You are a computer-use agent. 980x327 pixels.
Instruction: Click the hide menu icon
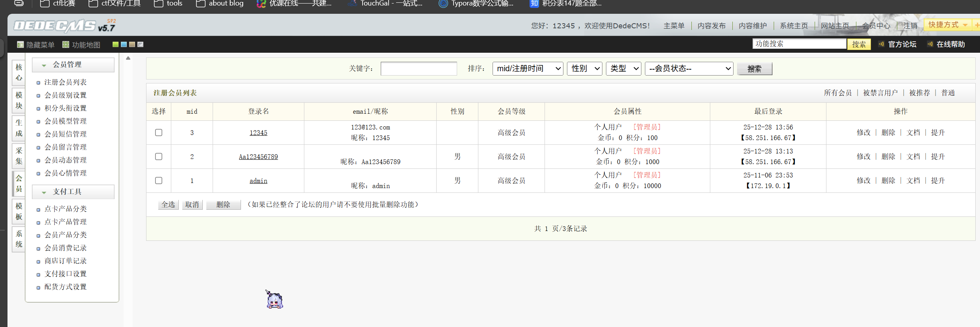pos(20,45)
